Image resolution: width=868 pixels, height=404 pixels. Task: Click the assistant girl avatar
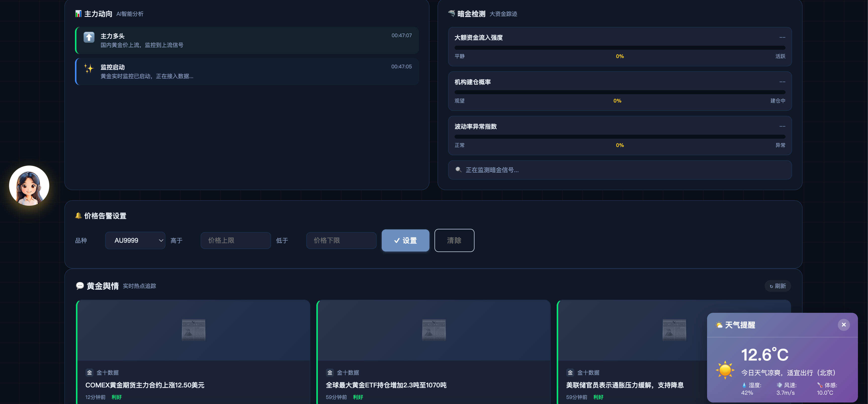coord(29,185)
